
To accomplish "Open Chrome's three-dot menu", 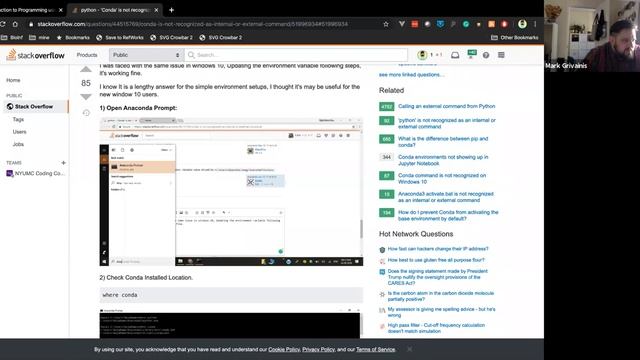I will (x=535, y=24).
